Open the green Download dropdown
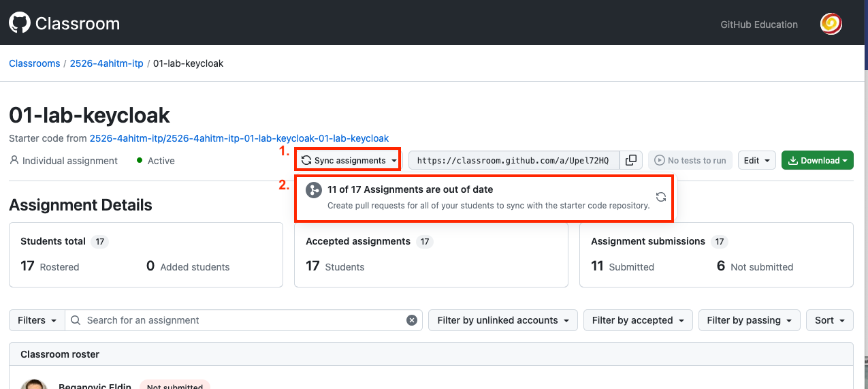The image size is (868, 389). [x=817, y=161]
